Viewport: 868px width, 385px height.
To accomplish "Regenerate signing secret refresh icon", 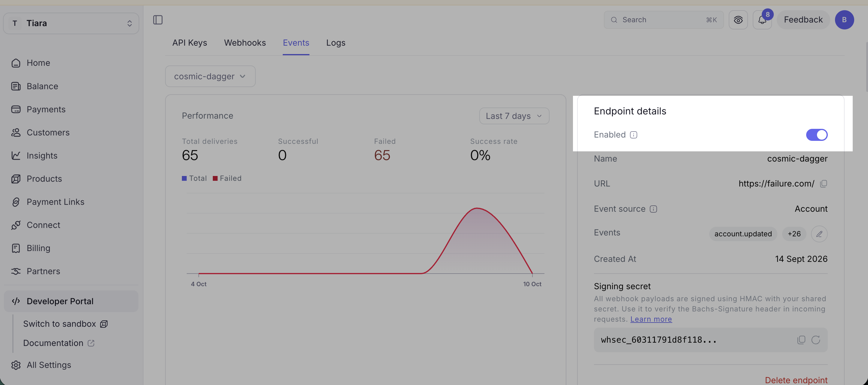I will (815, 340).
